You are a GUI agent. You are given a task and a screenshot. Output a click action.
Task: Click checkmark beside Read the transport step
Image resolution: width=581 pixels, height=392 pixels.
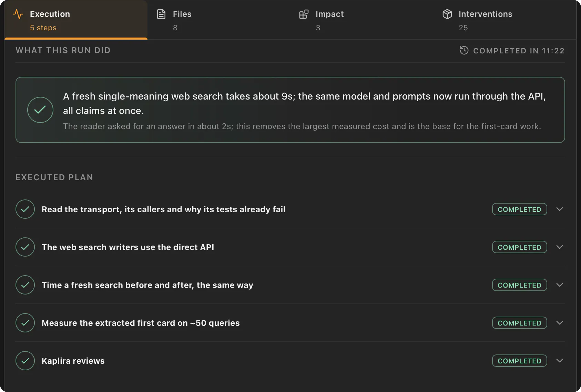pyautogui.click(x=25, y=209)
